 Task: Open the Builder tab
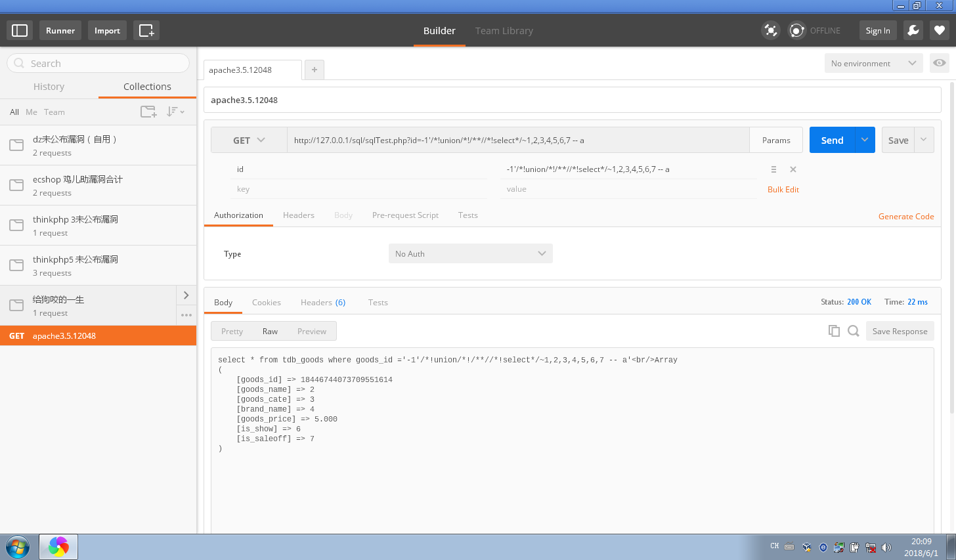point(439,31)
